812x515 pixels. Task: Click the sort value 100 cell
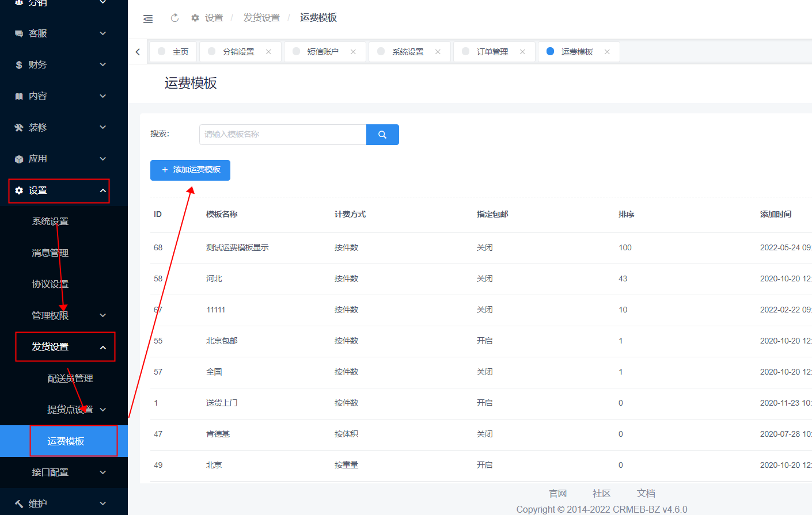[x=625, y=247]
